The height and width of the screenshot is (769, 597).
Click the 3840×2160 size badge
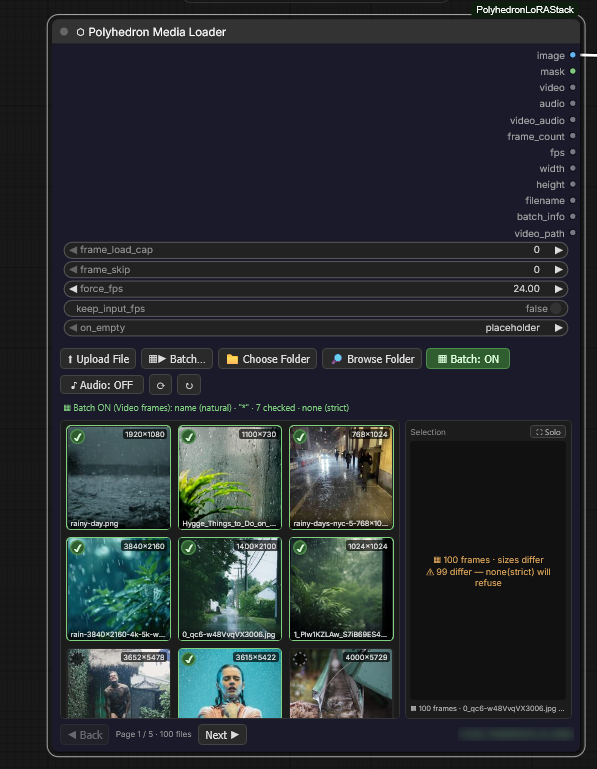tap(144, 546)
